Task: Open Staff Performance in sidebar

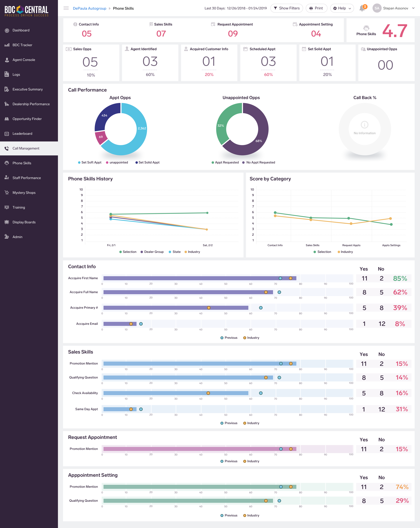Action: pos(27,178)
